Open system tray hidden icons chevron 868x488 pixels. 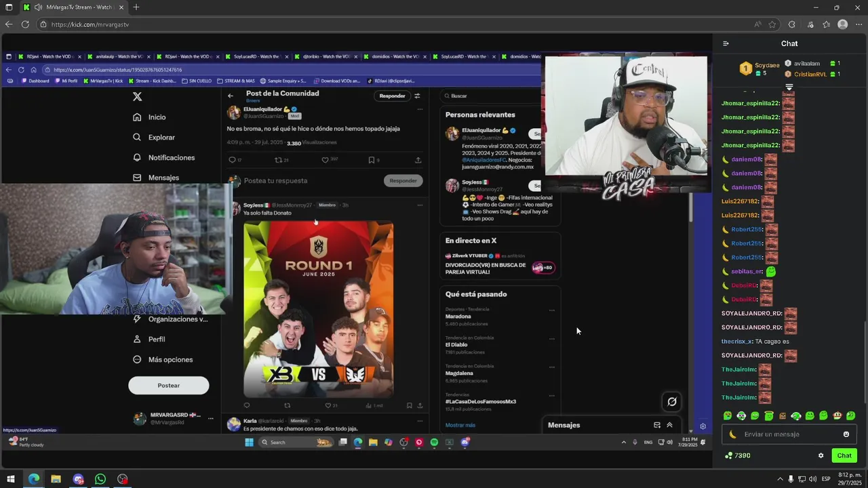(780, 479)
